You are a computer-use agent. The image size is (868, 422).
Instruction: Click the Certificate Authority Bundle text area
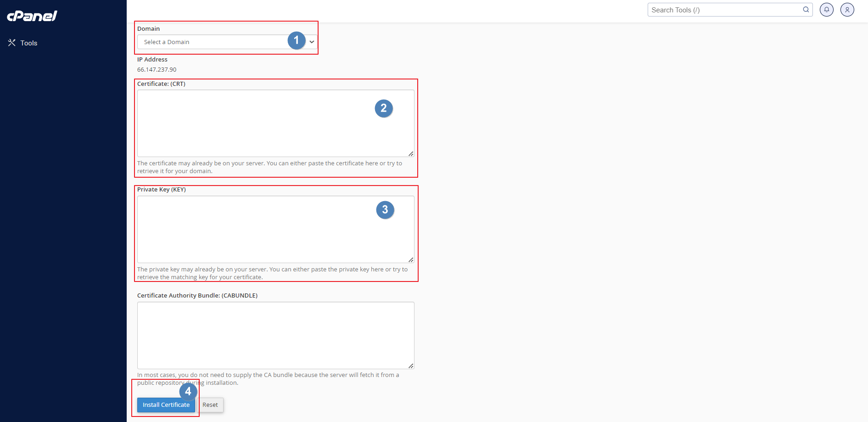276,335
